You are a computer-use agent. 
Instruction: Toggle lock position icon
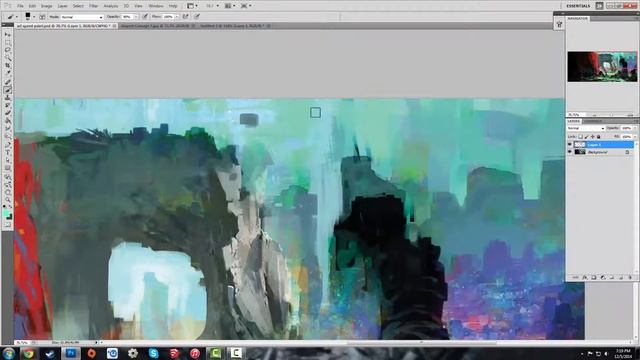point(593,137)
